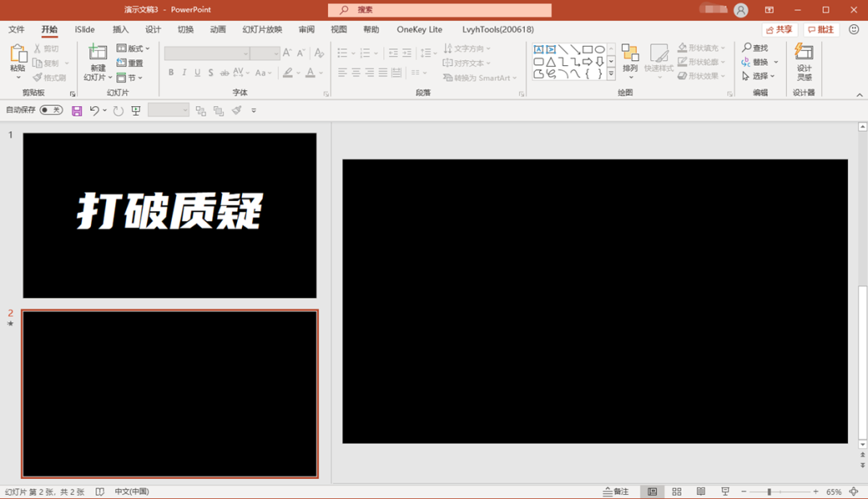The width and height of the screenshot is (868, 499).
Task: Open Reading View from status bar
Action: 701,492
